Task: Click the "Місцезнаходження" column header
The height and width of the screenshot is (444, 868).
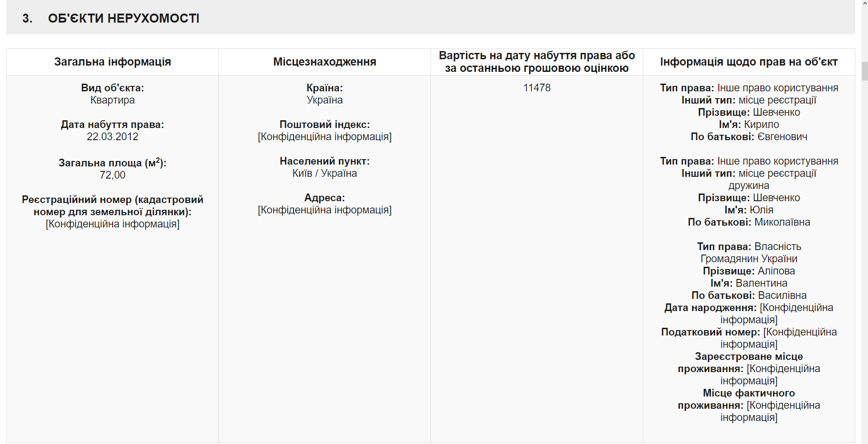Action: 324,62
